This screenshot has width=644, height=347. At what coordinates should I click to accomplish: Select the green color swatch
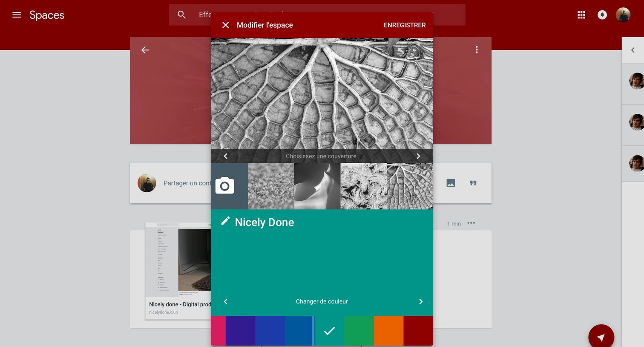pos(359,331)
